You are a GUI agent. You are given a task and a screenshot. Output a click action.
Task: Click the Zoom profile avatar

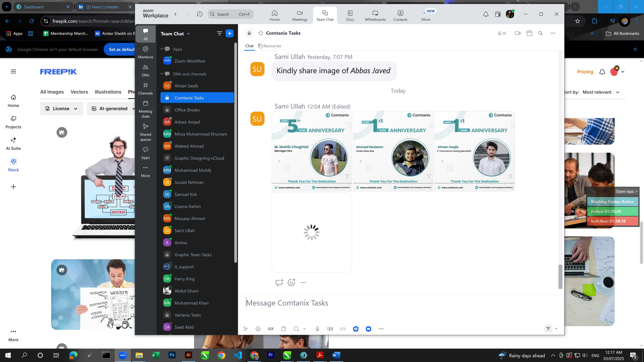[510, 14]
